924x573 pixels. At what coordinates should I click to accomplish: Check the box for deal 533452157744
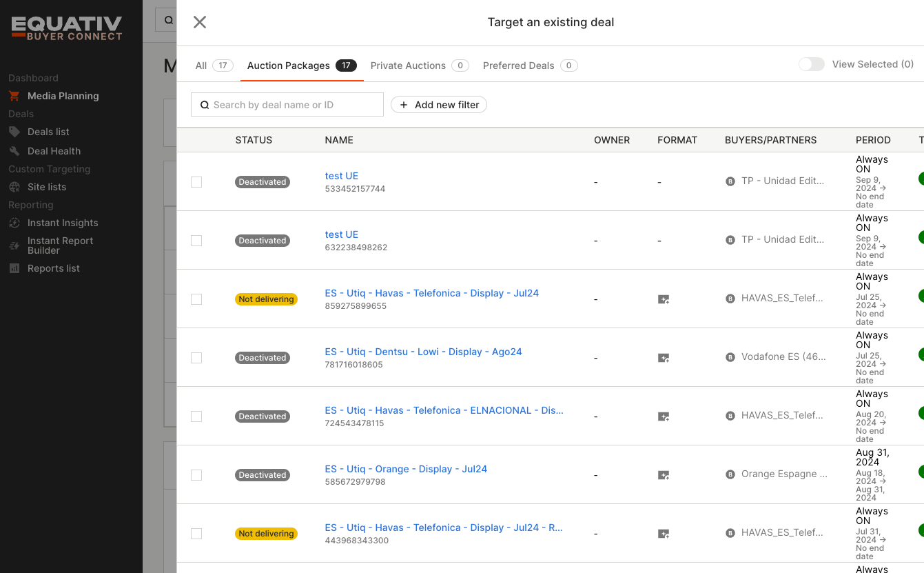196,182
